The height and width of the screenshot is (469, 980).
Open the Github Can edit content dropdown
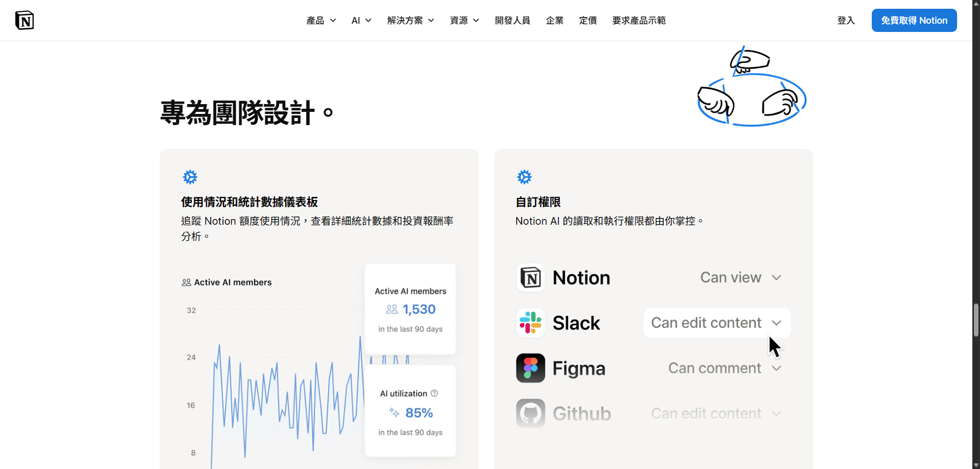[717, 413]
